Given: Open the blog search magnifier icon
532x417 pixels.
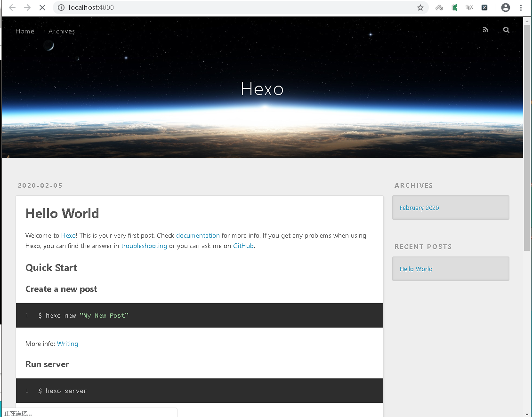Looking at the screenshot, I should click(x=506, y=30).
